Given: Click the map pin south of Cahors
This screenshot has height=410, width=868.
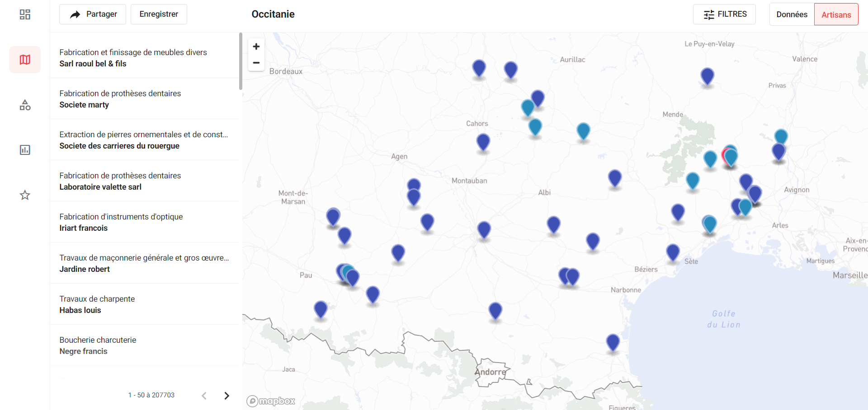Looking at the screenshot, I should coord(483,142).
